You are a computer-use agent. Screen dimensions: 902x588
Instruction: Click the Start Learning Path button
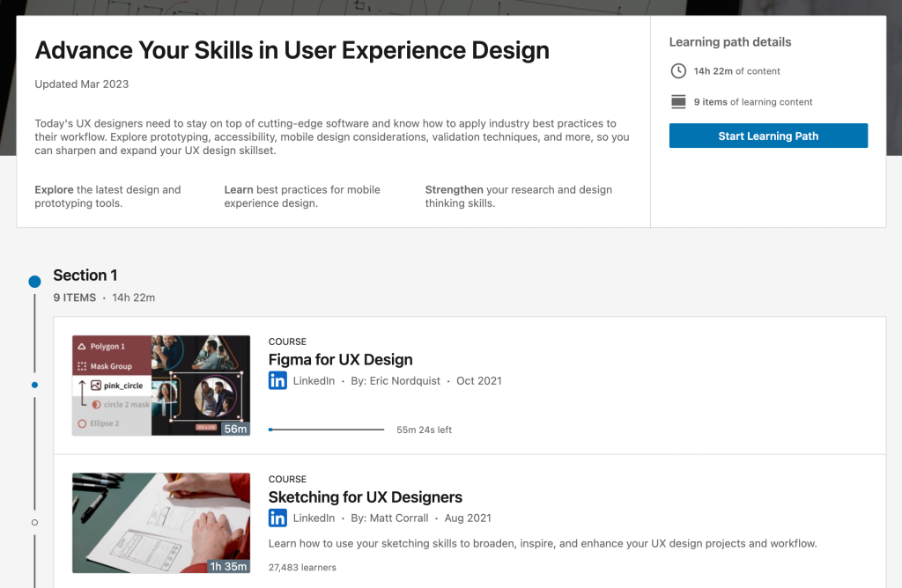768,136
